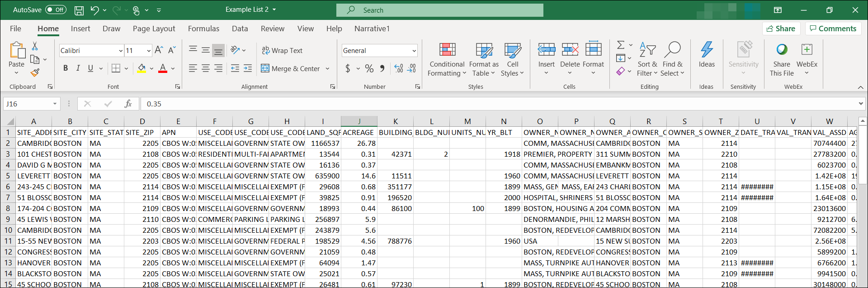
Task: Open Cell Styles gallery
Action: 512,59
